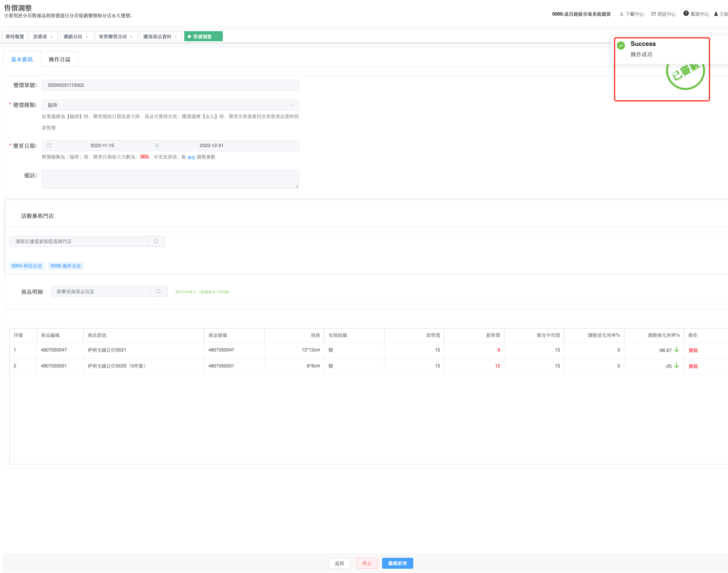Click the 備註 text area
Image resolution: width=728 pixels, height=573 pixels.
(x=170, y=179)
